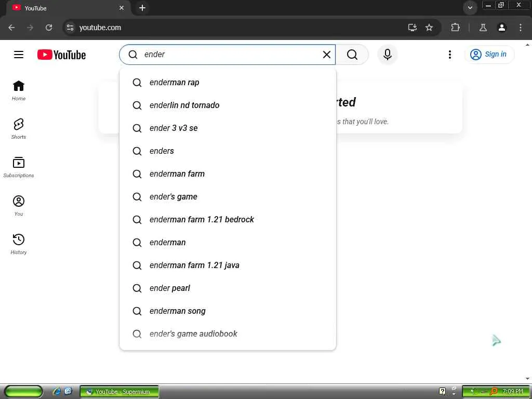Viewport: 532px width, 399px height.
Task: Select suggestion "enderlin nd tornado"
Action: pos(228,105)
